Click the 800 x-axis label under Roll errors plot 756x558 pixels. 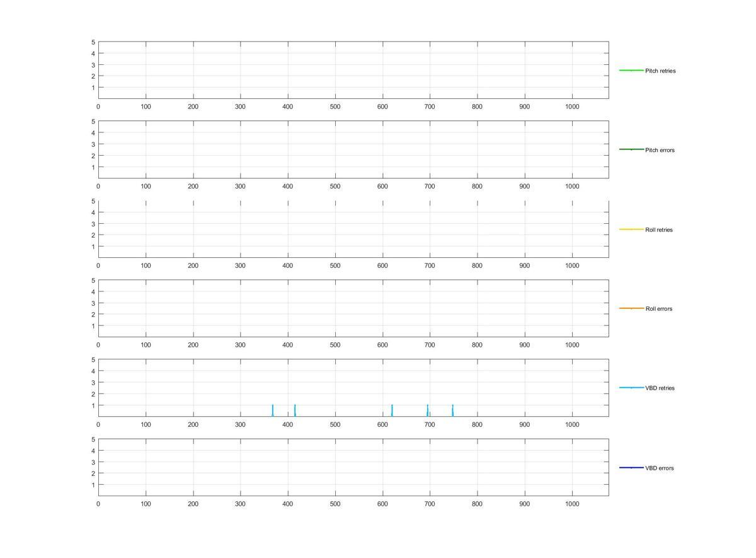pyautogui.click(x=478, y=346)
